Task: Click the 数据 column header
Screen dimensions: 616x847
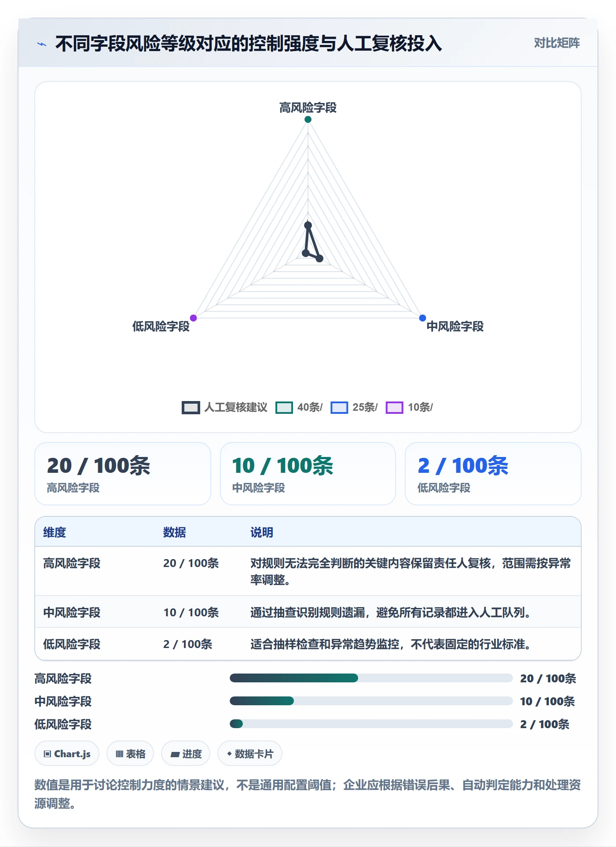Action: coord(175,532)
